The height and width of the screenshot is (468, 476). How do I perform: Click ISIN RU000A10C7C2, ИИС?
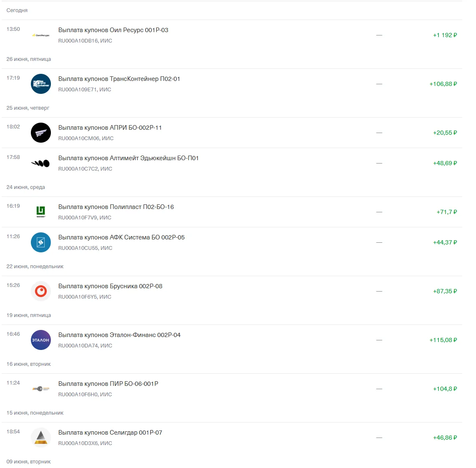point(85,169)
